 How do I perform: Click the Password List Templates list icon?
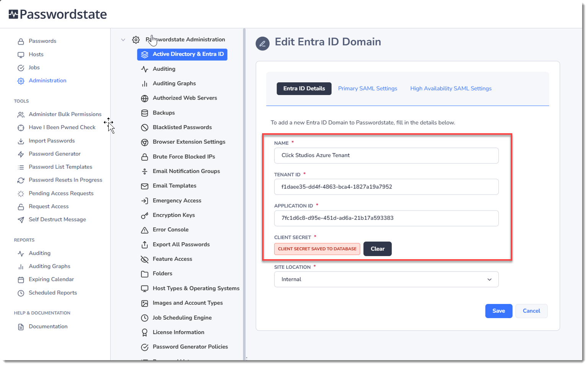point(21,167)
